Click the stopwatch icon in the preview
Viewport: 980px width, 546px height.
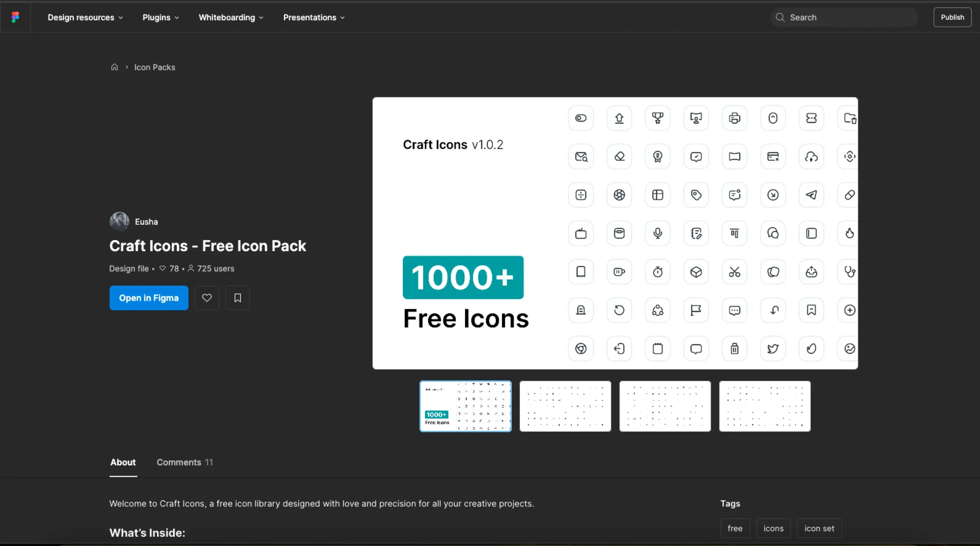point(658,272)
